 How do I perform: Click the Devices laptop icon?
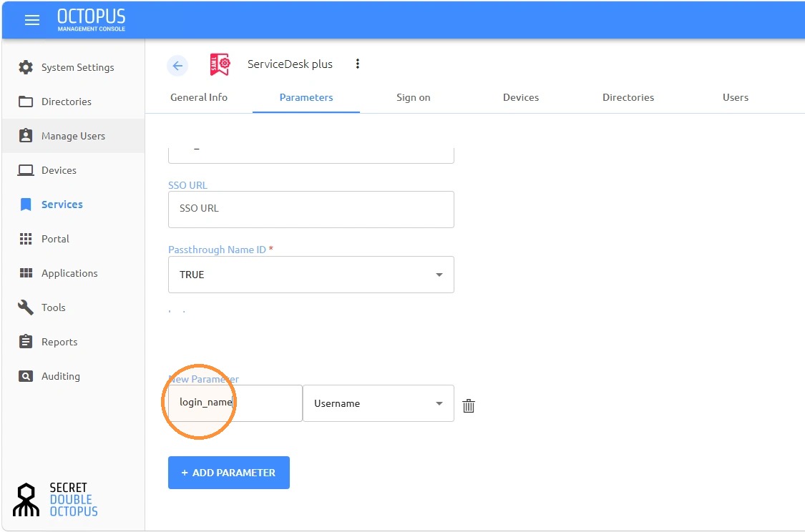pyautogui.click(x=26, y=169)
